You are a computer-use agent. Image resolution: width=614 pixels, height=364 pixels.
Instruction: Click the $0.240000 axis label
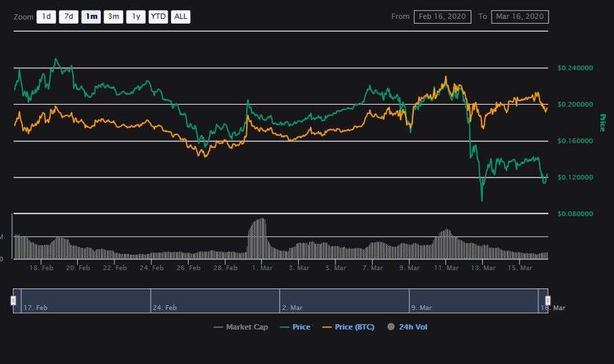[x=575, y=68]
